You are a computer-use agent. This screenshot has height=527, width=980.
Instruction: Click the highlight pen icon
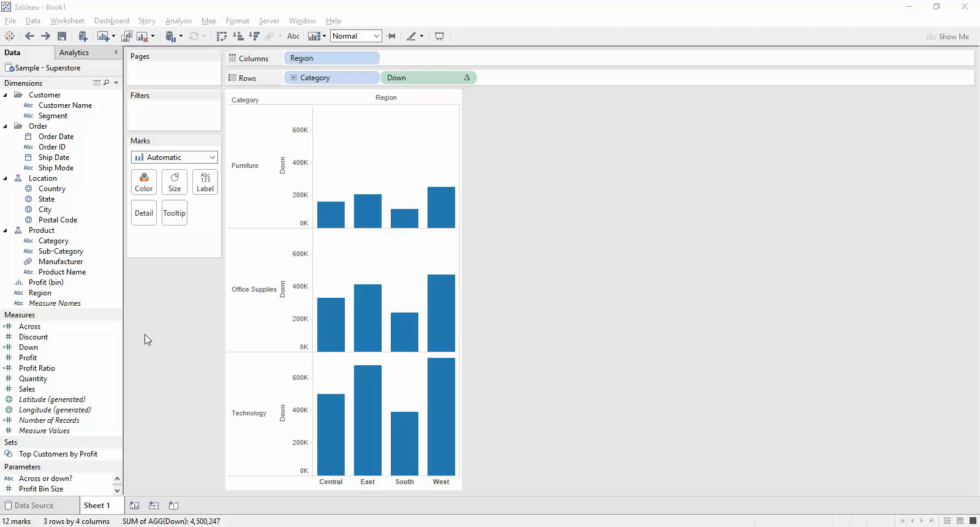point(412,36)
